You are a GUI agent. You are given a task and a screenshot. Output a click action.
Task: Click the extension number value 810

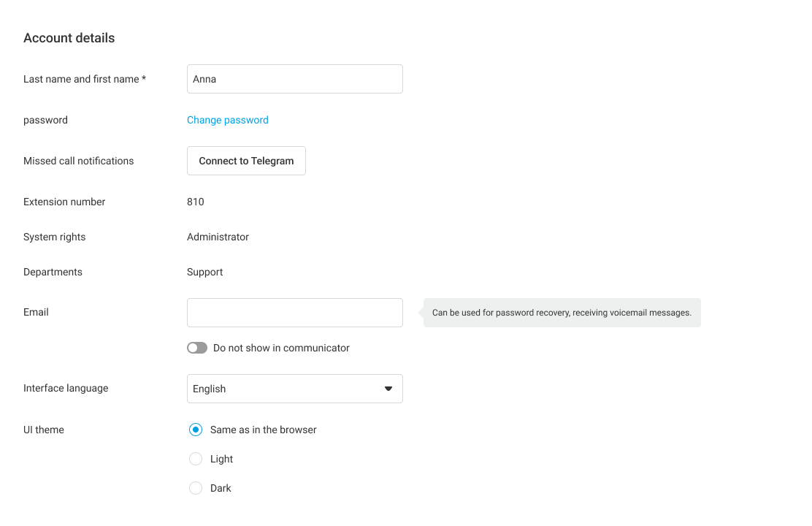[x=196, y=202]
